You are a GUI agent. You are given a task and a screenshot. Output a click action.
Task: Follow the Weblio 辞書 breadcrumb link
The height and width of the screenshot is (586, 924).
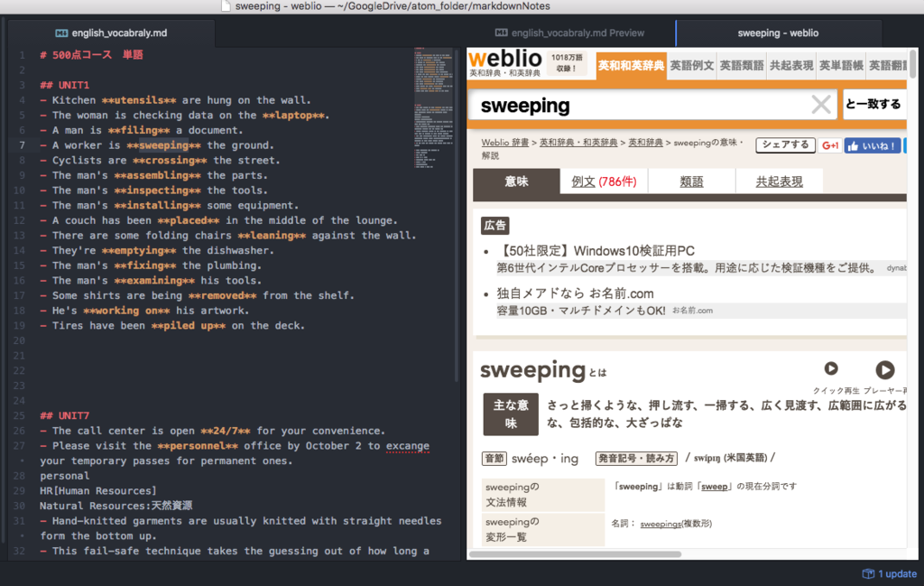tap(505, 143)
